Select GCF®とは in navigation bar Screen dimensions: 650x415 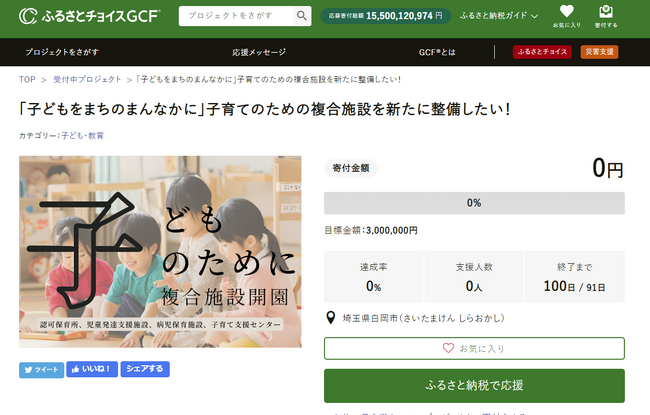click(437, 52)
